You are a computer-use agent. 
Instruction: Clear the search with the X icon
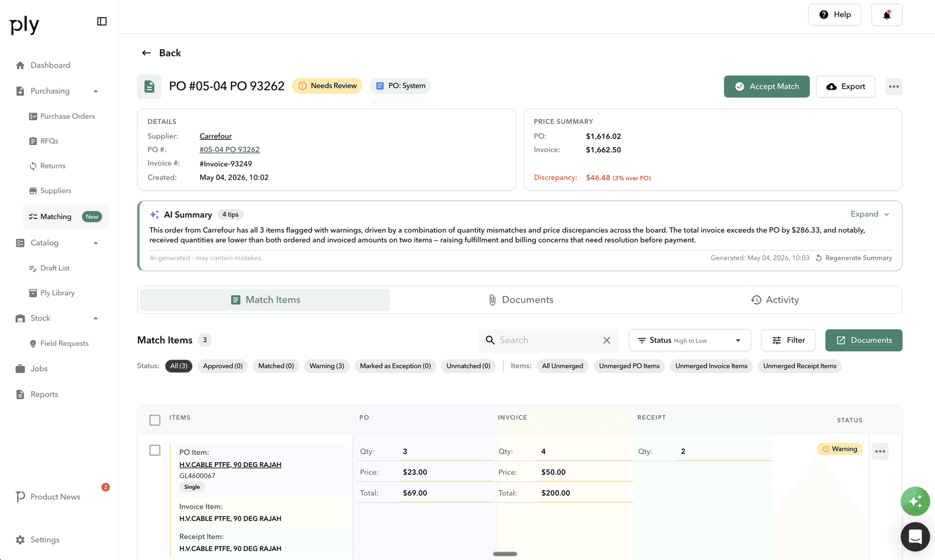[x=607, y=340]
